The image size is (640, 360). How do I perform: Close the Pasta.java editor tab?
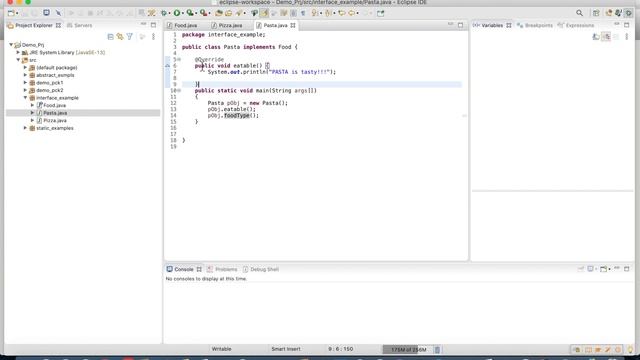[x=293, y=25]
